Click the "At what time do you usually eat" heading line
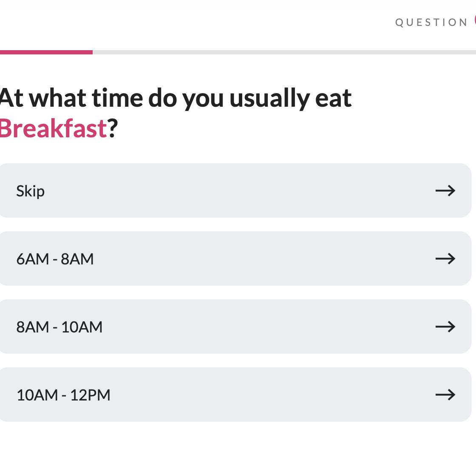 point(175,98)
